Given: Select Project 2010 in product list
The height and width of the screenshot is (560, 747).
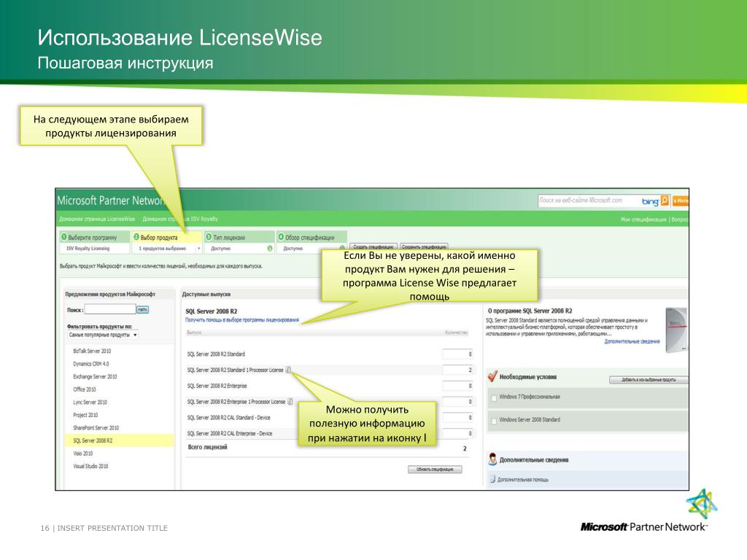Looking at the screenshot, I should (x=85, y=415).
